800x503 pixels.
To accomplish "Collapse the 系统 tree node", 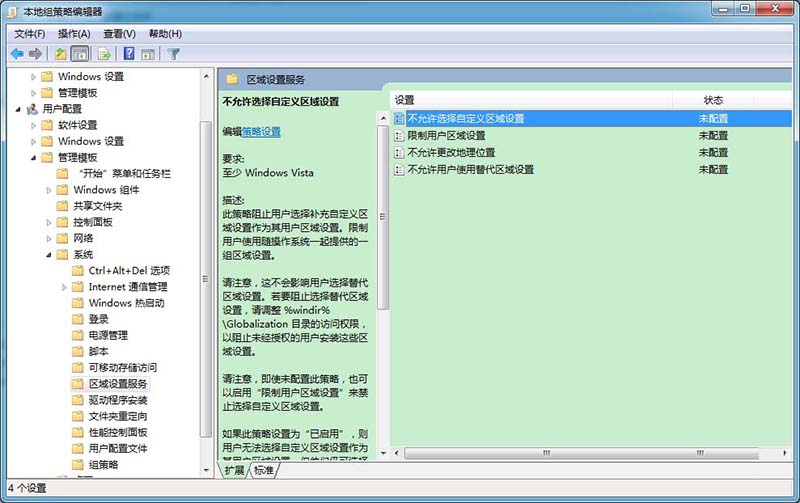I will 48,255.
